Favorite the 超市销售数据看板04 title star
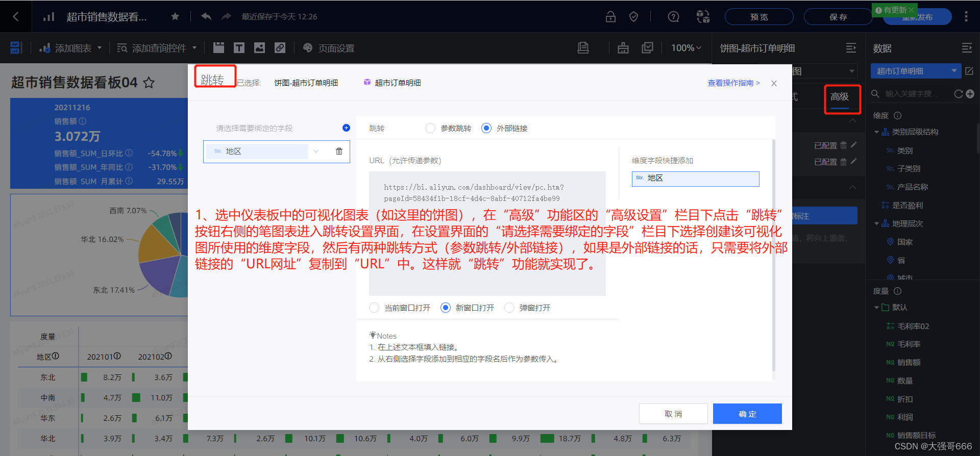 pos(149,83)
